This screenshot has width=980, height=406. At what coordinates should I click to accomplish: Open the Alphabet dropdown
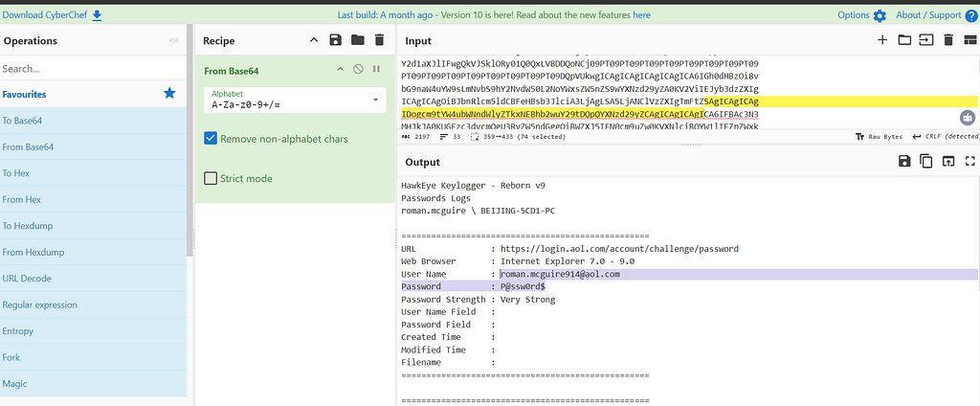295,101
